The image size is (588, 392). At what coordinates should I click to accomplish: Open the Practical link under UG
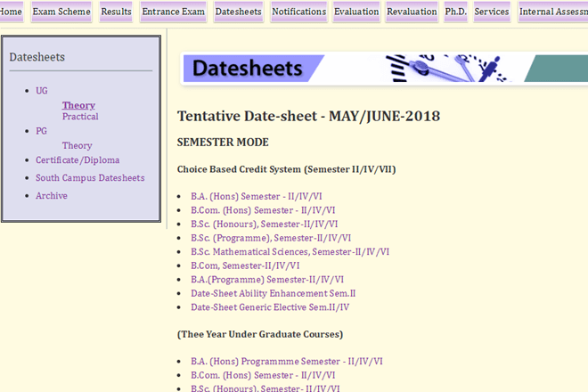click(x=80, y=117)
